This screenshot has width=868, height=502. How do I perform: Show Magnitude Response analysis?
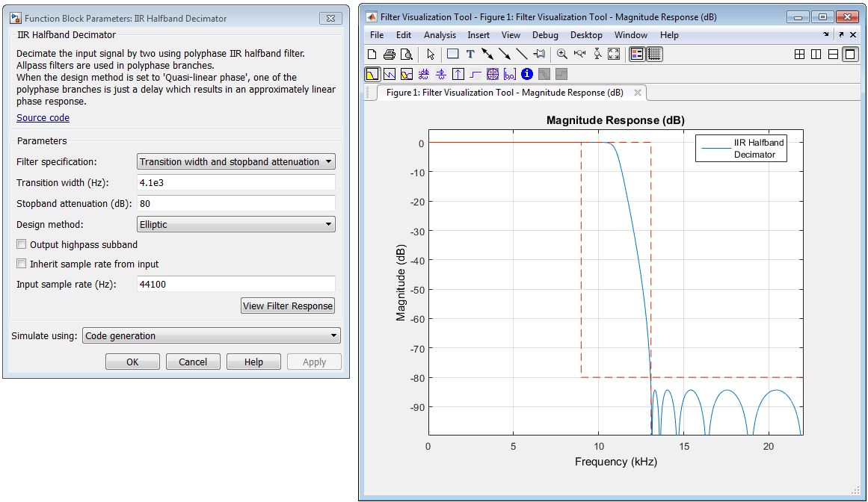[x=372, y=74]
